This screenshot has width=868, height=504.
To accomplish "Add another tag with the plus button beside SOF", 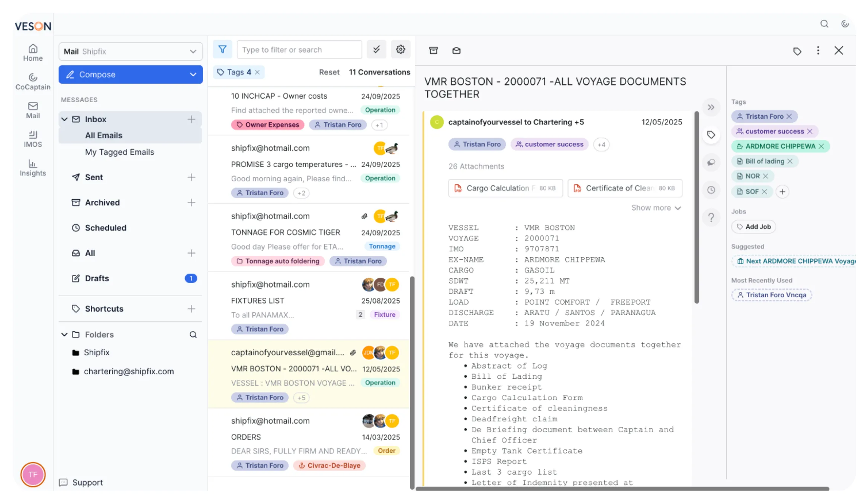I will 782,191.
